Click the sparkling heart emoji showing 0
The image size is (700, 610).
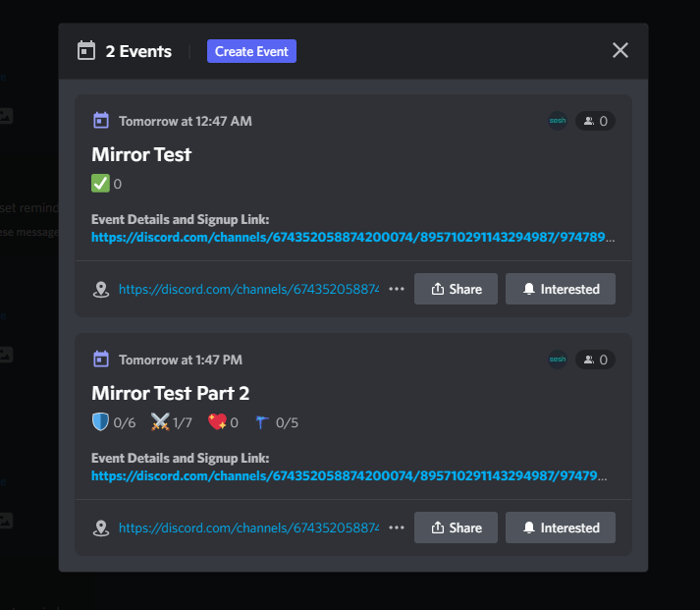217,422
